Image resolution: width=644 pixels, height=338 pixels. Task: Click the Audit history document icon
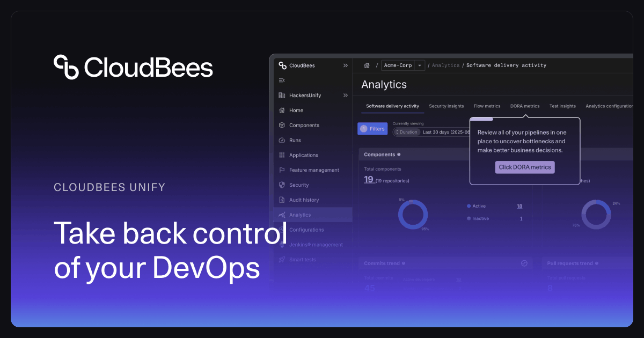[x=282, y=200]
